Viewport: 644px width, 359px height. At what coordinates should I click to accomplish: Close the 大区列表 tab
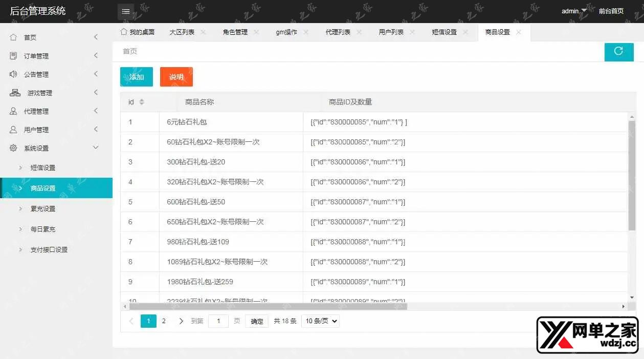203,32
